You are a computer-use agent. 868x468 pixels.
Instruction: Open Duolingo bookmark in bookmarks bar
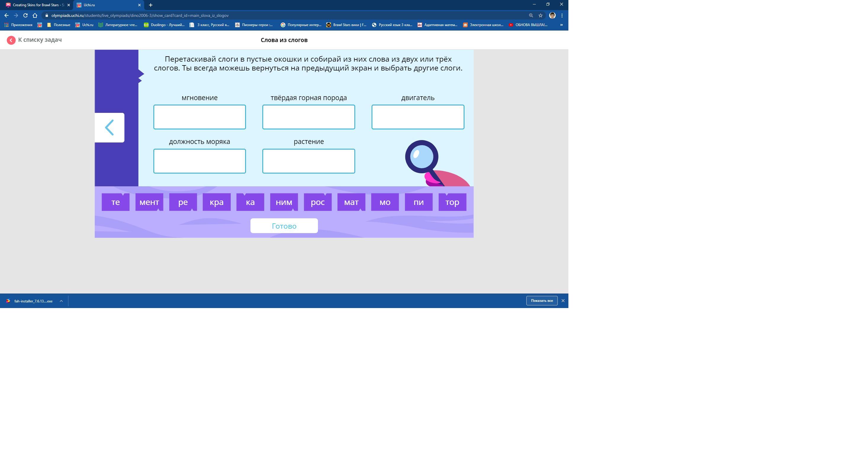pyautogui.click(x=164, y=25)
